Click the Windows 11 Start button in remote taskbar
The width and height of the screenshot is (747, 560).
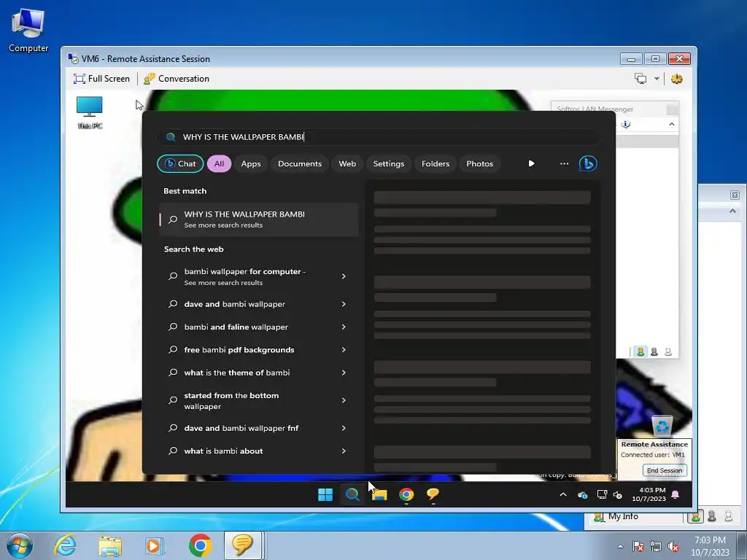pyautogui.click(x=325, y=495)
